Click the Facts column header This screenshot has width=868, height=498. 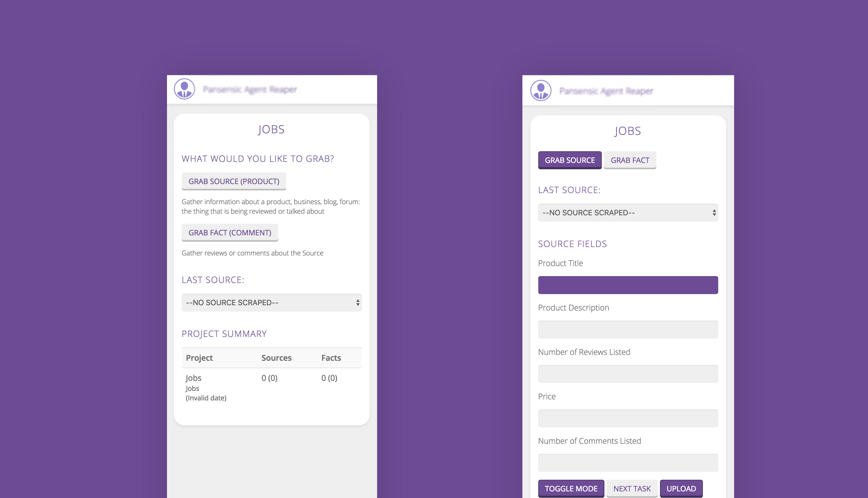pyautogui.click(x=331, y=358)
